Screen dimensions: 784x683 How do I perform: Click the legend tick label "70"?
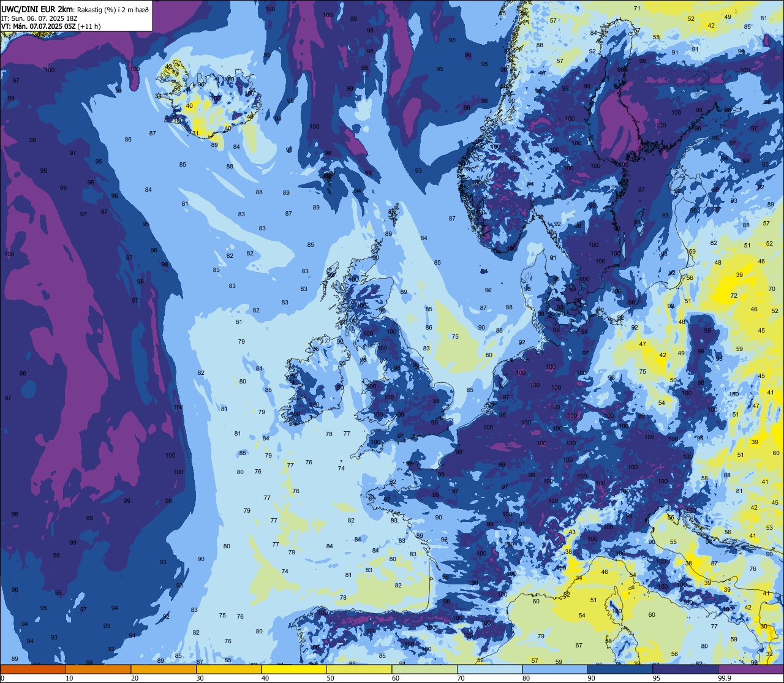point(461,678)
